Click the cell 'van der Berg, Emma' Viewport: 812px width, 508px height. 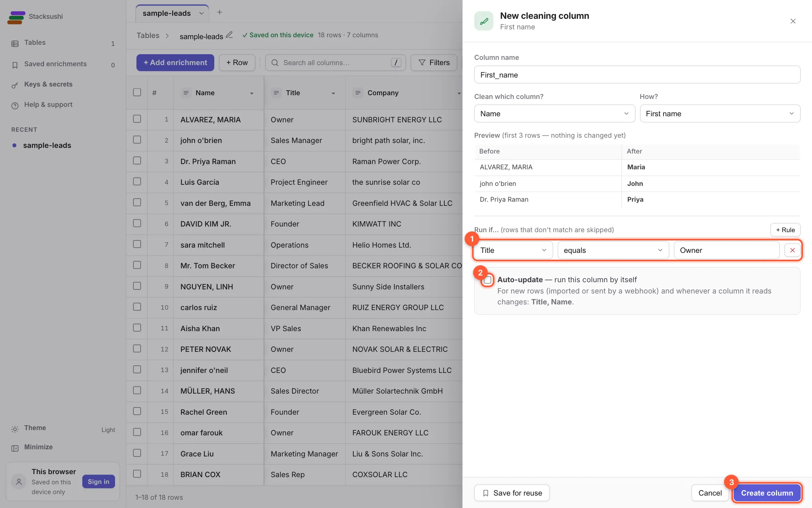pos(218,203)
